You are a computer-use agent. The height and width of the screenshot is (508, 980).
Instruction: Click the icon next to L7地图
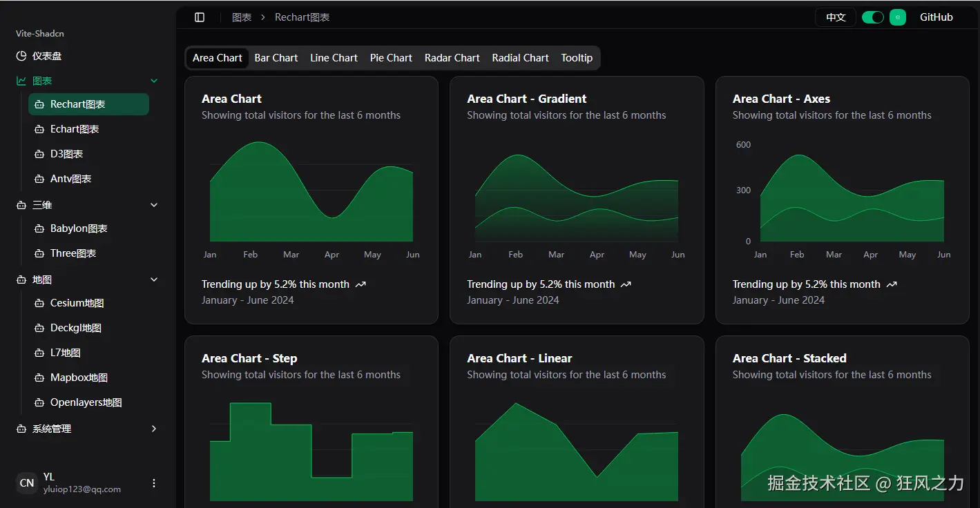click(x=39, y=353)
